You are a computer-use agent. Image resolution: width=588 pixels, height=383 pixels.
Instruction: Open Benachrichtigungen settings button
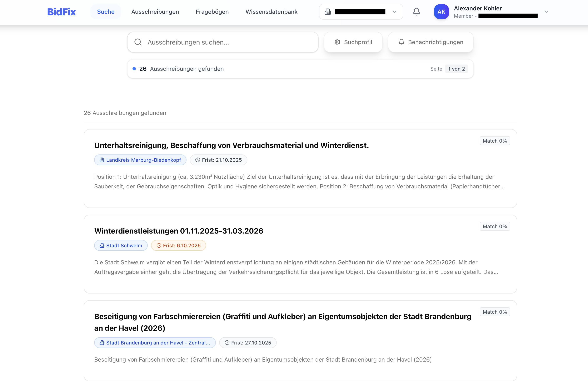coord(431,42)
